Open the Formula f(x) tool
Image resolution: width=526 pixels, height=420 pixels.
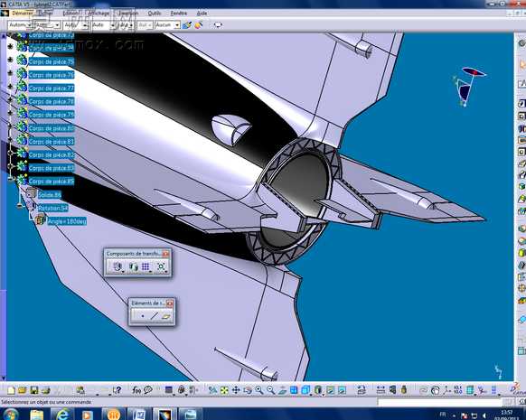coord(136,390)
